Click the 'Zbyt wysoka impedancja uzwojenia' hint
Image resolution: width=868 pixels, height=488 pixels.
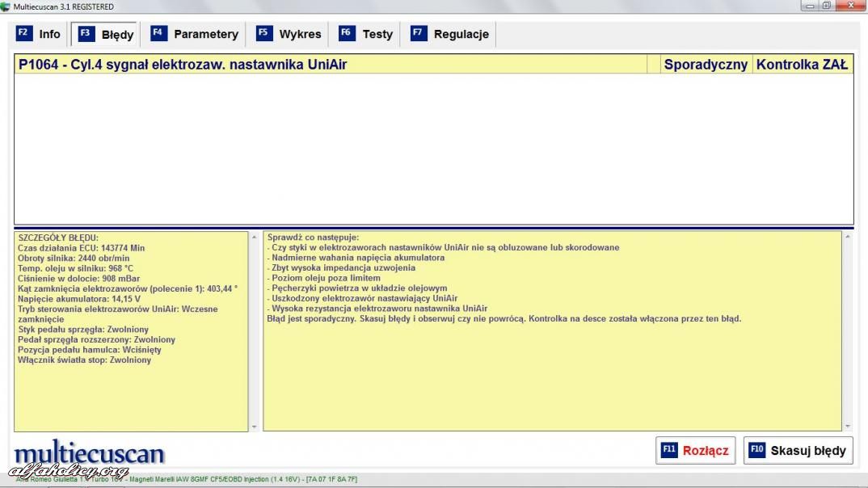(x=341, y=267)
